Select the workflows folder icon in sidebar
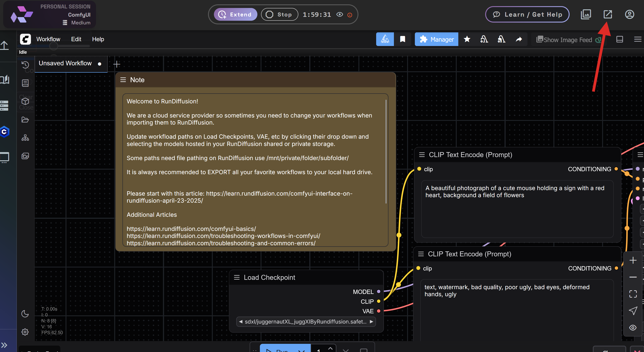The width and height of the screenshot is (644, 352). (x=25, y=120)
